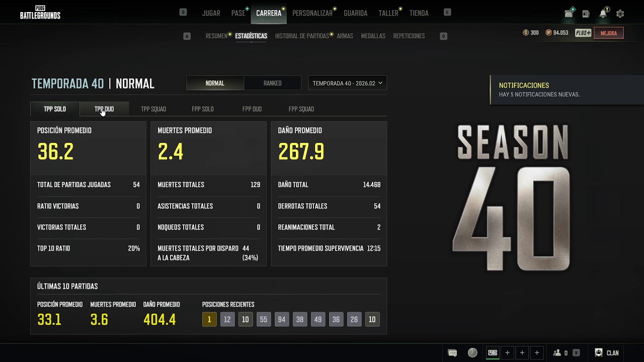
Task: Click the second empty plus party slot
Action: tap(522, 353)
